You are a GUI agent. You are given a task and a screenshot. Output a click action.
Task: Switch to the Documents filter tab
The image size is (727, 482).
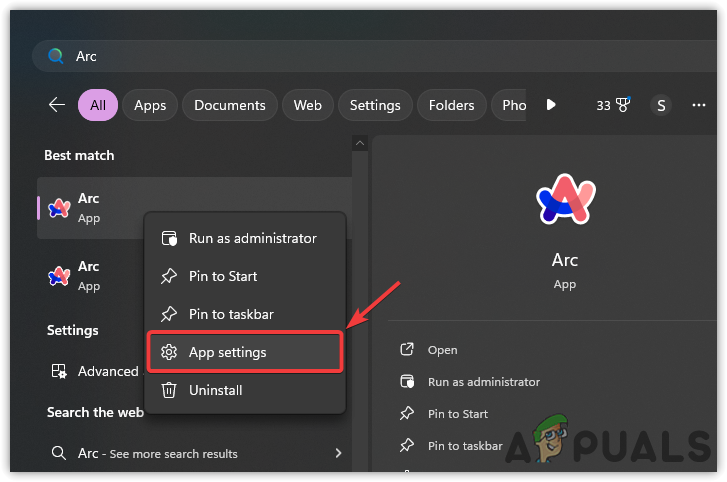[x=230, y=105]
